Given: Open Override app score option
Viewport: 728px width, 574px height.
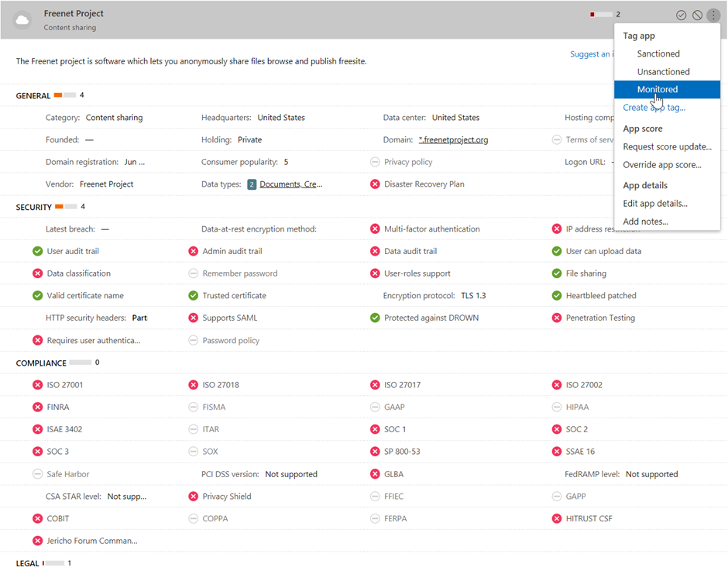Looking at the screenshot, I should click(662, 165).
